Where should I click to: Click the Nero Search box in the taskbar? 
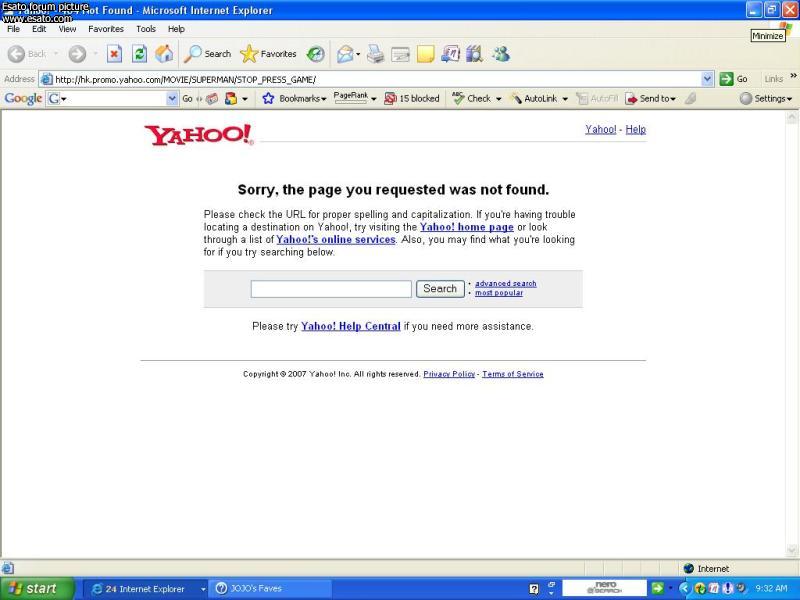click(x=604, y=588)
